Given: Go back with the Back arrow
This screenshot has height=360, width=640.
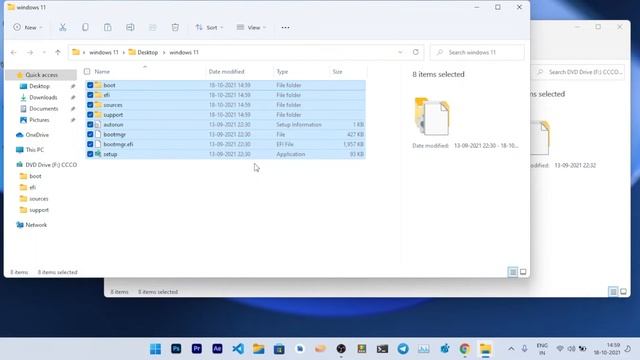Looking at the screenshot, I should [x=13, y=52].
